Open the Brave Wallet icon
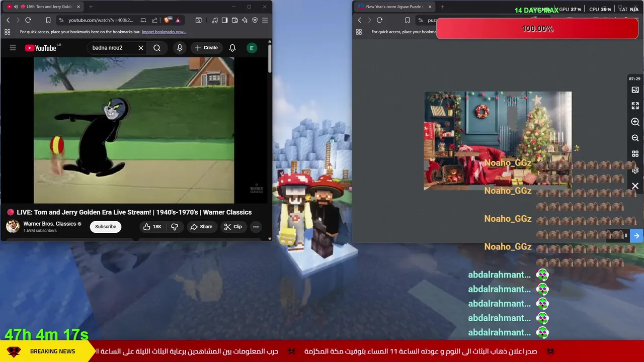 234,20
